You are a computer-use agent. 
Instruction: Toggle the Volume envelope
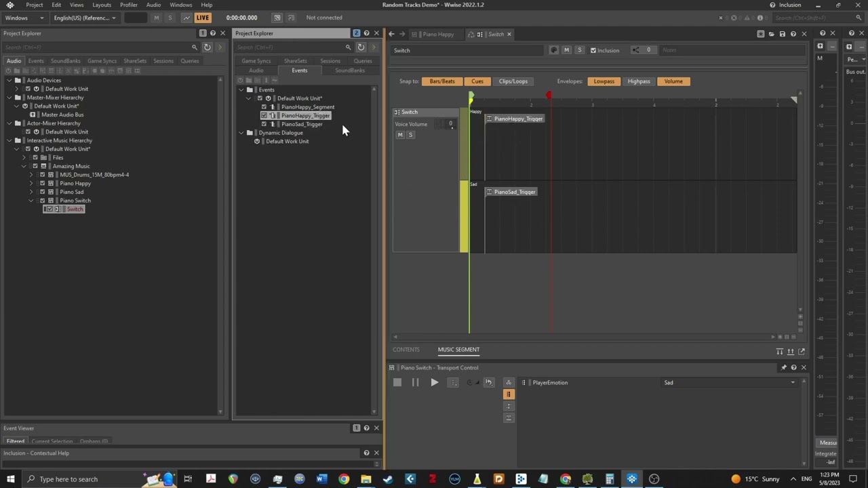pos(673,81)
